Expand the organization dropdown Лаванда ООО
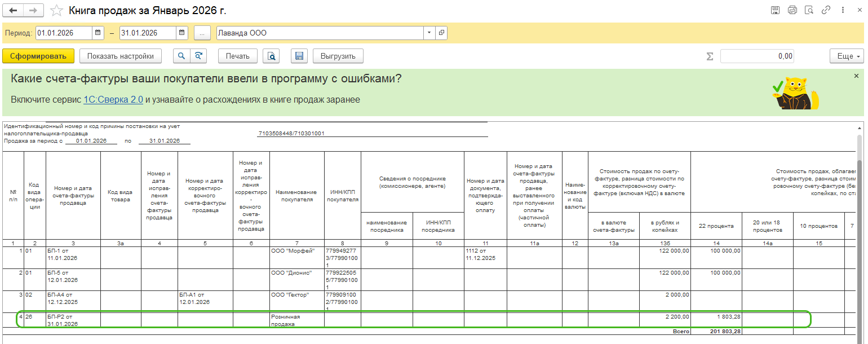The height and width of the screenshot is (344, 868). 429,33
